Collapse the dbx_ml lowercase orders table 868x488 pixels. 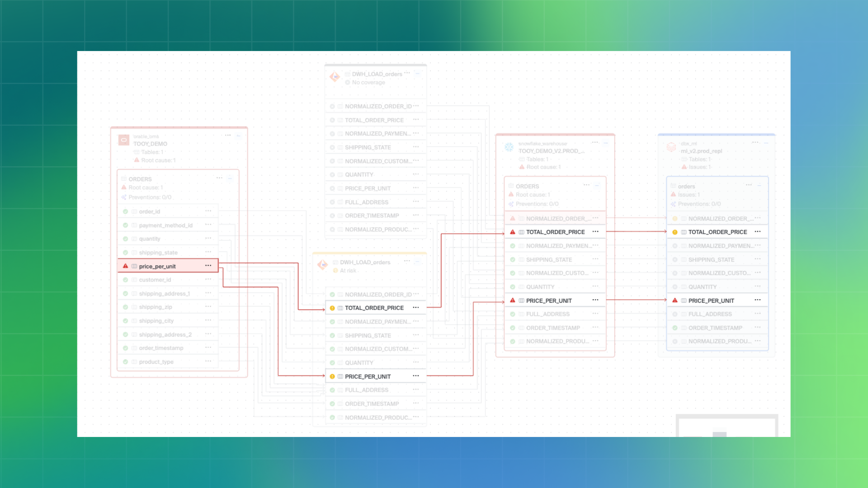tap(759, 185)
